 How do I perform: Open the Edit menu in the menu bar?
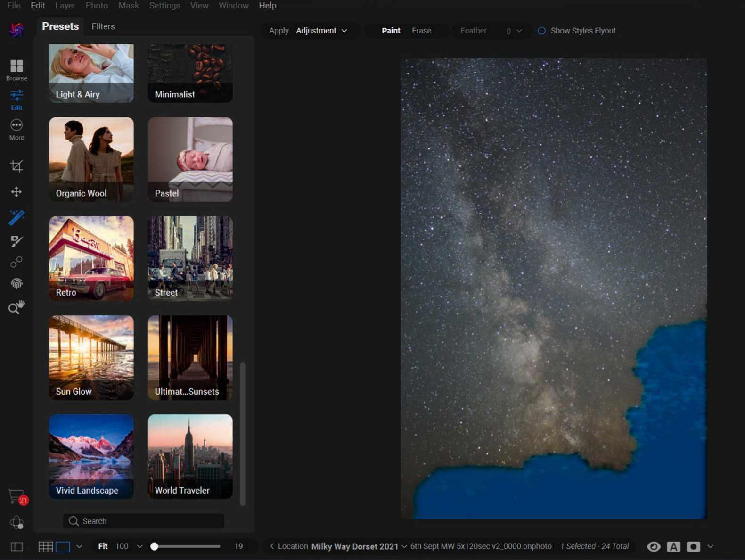(x=38, y=6)
